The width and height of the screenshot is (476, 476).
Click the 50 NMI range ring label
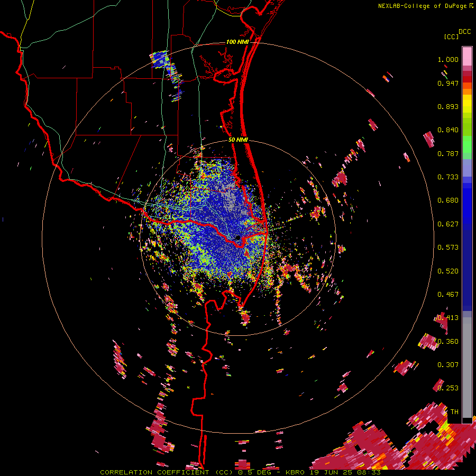(x=238, y=140)
